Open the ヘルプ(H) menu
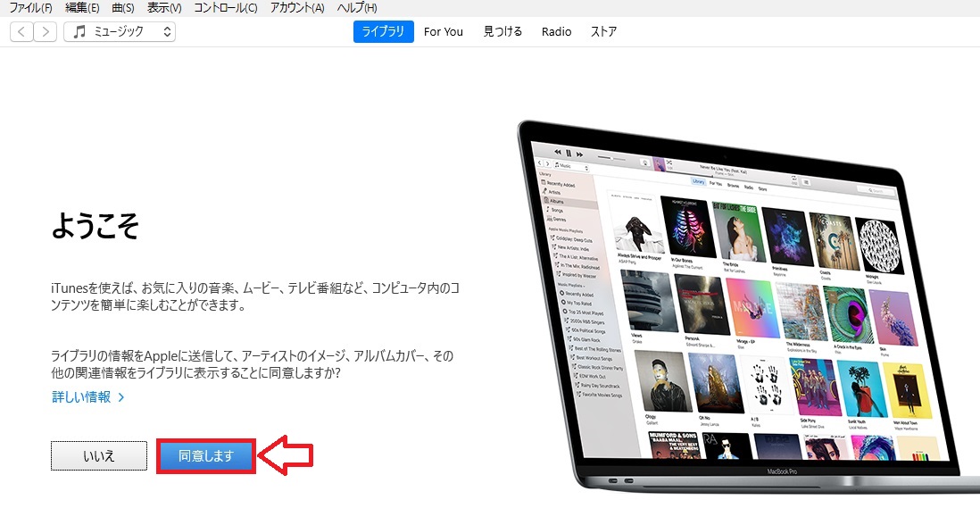Screen dimensions: 980x525 [357, 8]
